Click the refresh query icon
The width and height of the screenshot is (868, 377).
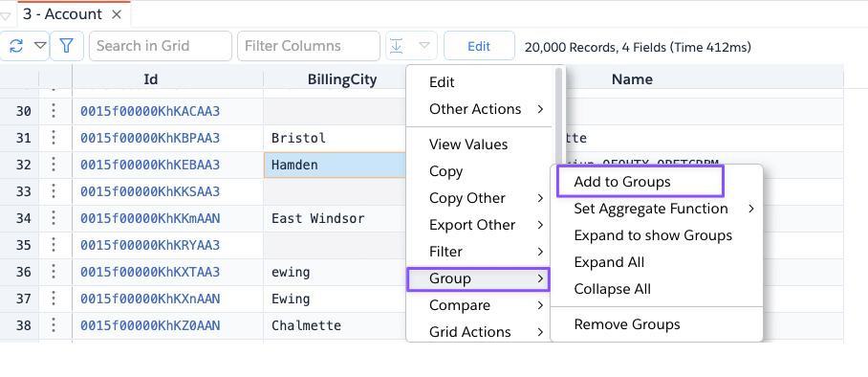tap(16, 46)
